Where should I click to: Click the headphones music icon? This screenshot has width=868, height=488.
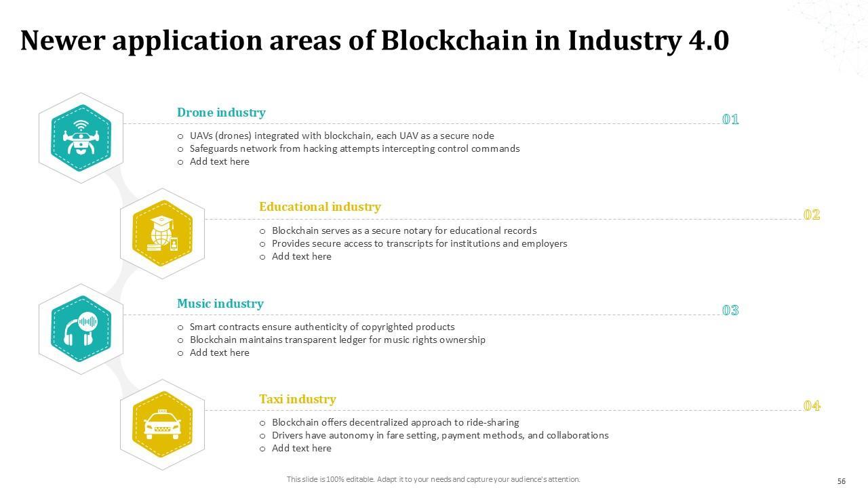81,329
